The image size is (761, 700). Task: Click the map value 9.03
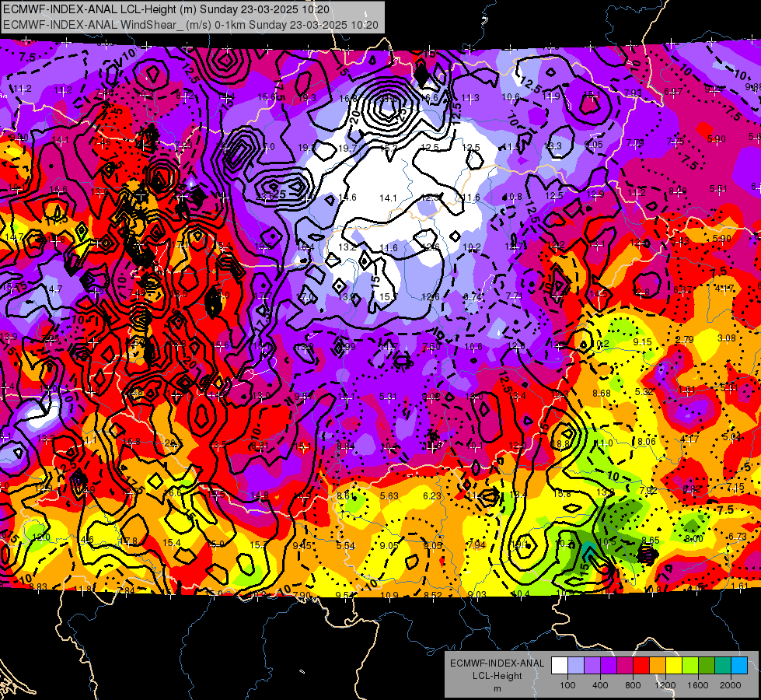pyautogui.click(x=476, y=594)
